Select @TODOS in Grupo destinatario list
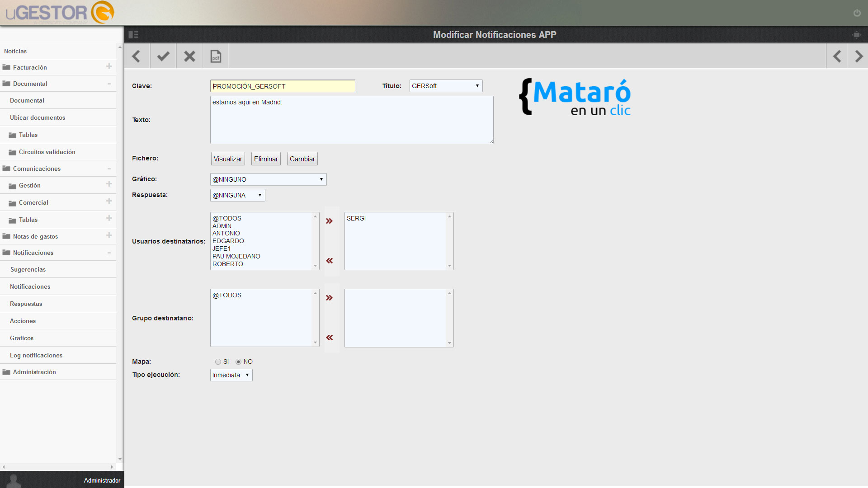The height and width of the screenshot is (488, 868). 227,295
